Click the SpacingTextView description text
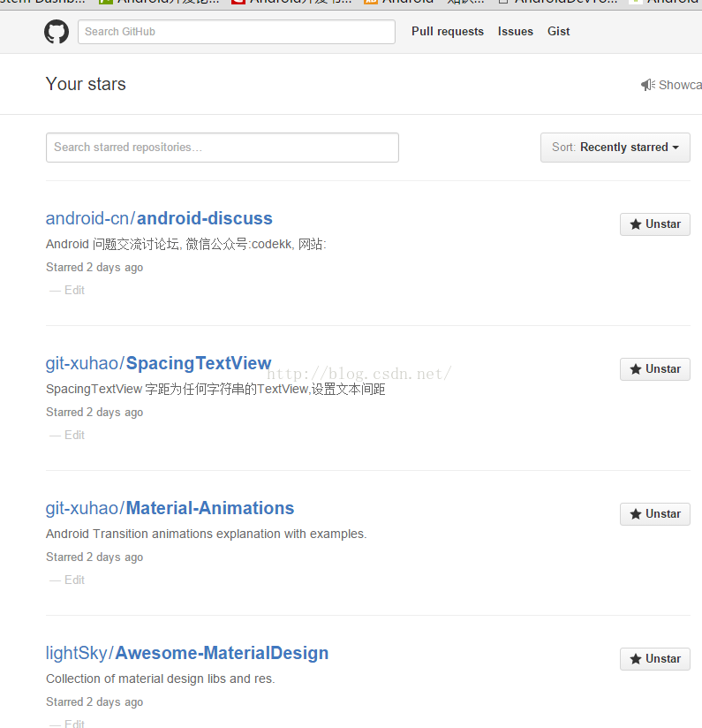702x728 pixels. pos(215,389)
